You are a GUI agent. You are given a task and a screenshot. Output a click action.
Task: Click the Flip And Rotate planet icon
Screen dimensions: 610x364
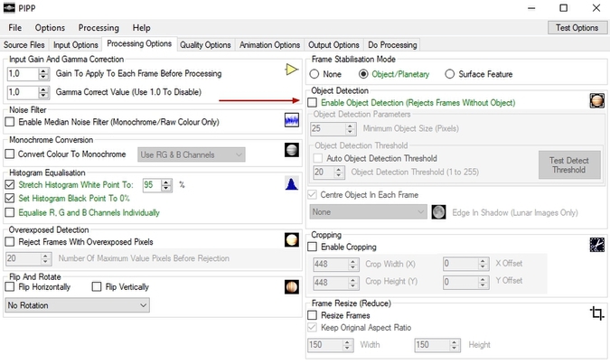291,286
